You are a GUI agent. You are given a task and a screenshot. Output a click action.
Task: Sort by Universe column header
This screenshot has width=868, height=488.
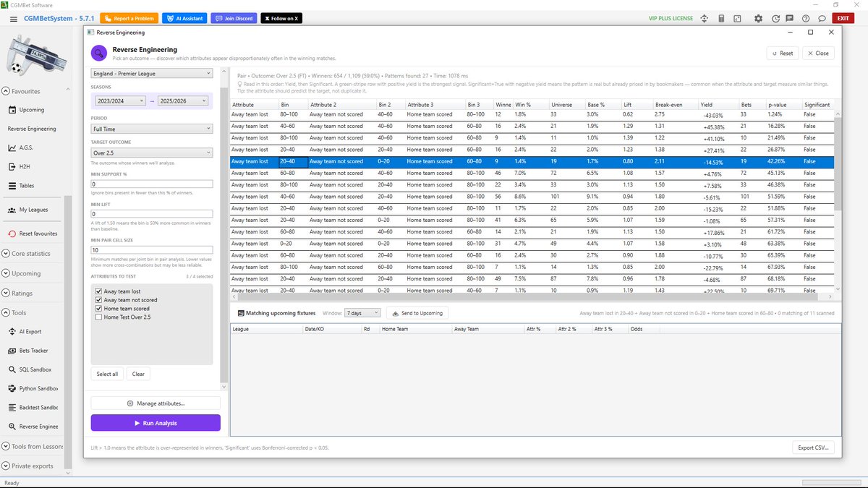566,105
